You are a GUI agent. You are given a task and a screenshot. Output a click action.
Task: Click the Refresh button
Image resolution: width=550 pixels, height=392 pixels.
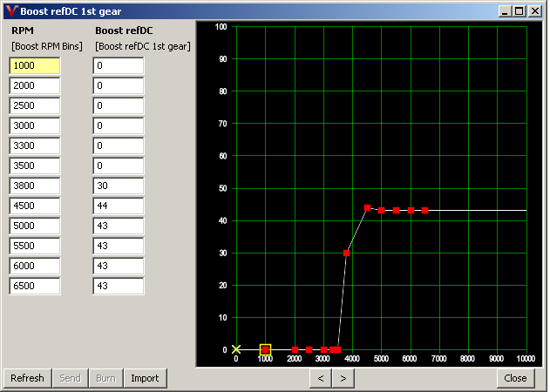click(x=27, y=378)
